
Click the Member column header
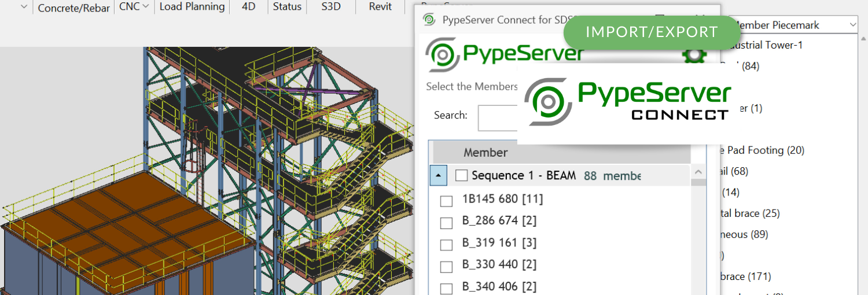click(x=485, y=153)
